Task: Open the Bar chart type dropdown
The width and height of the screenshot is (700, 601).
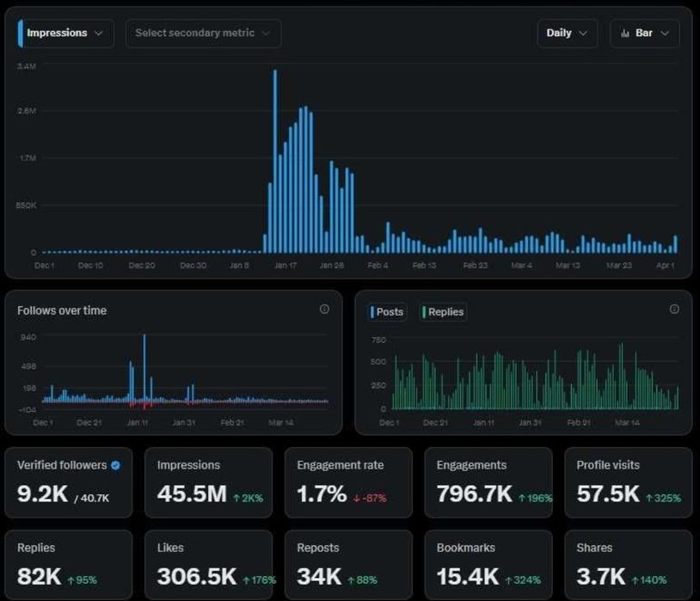Action: [645, 33]
